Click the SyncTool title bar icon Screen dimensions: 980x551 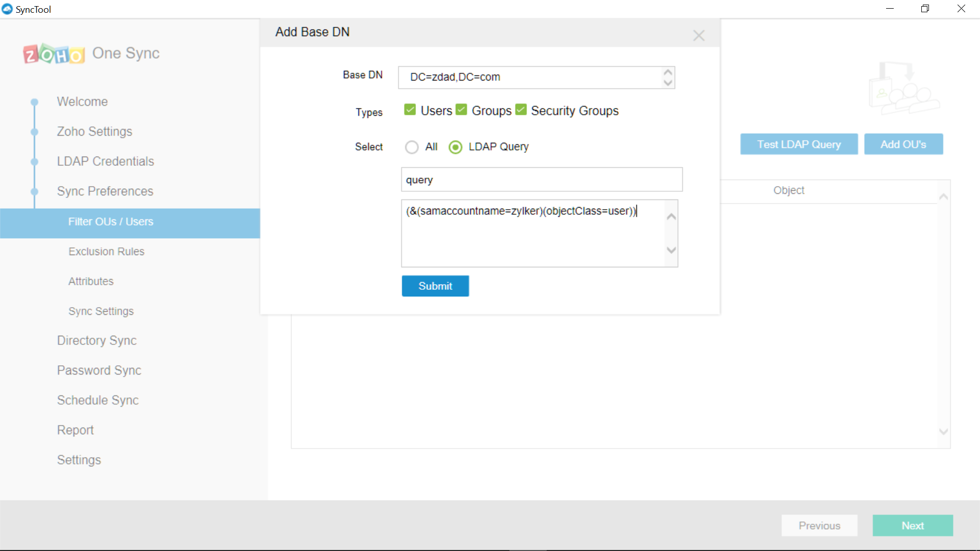click(7, 9)
